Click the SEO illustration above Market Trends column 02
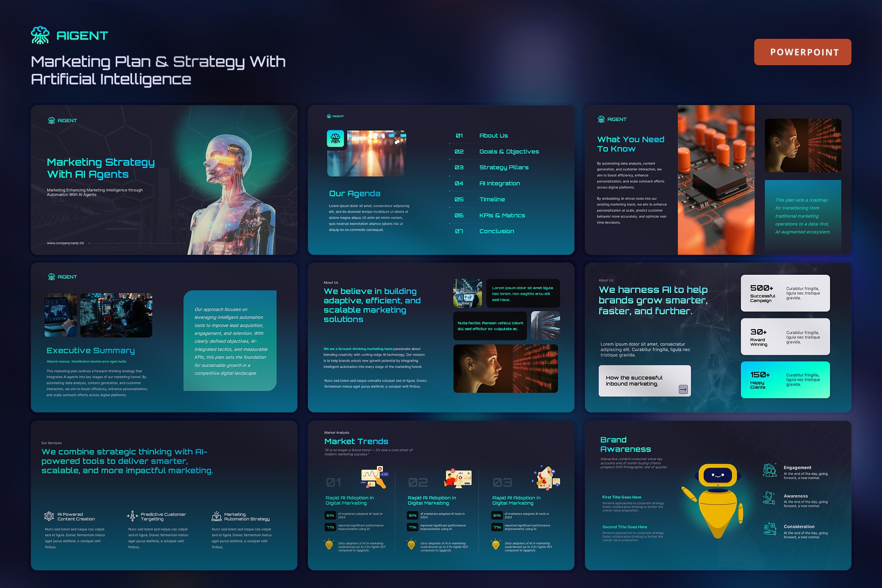This screenshot has width=882, height=588. (x=458, y=478)
